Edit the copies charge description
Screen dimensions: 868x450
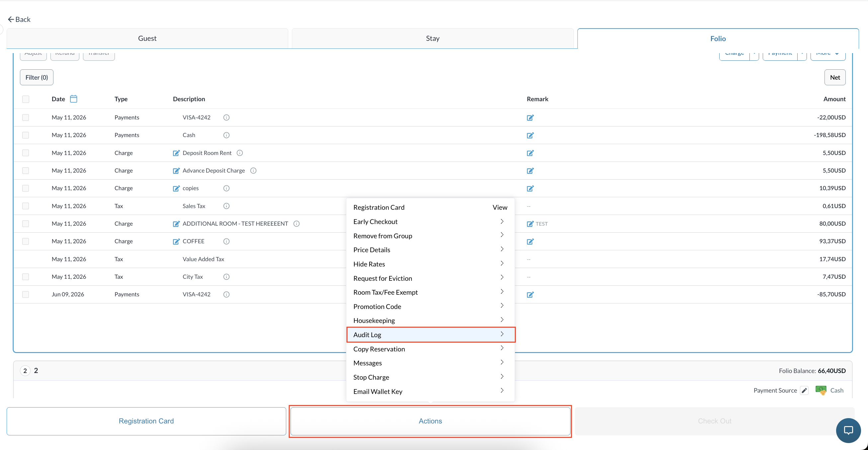click(x=176, y=188)
